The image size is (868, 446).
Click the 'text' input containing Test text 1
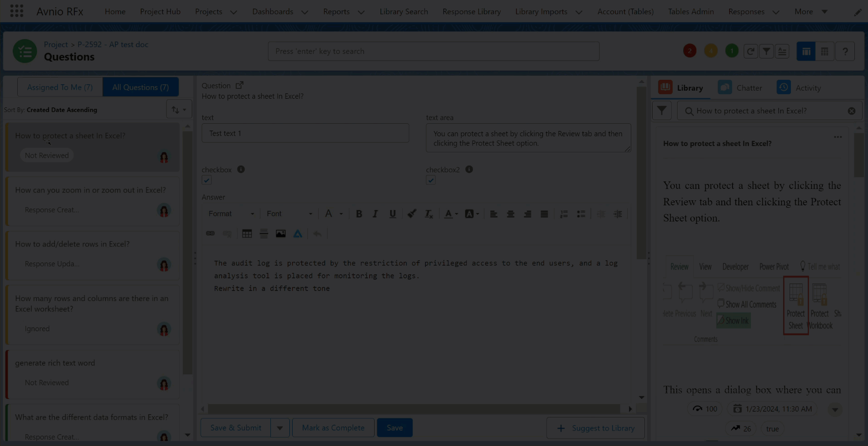[305, 133]
